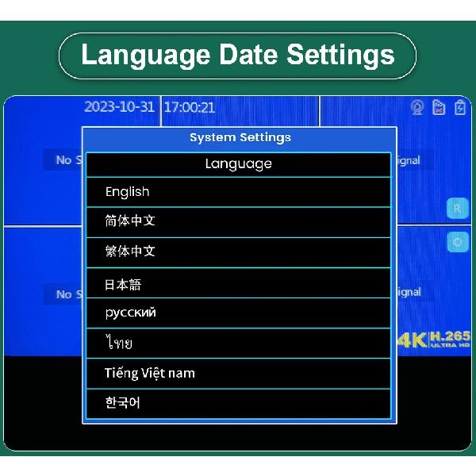Viewport: 476px width, 476px height.
Task: Click the System Settings title
Action: (x=240, y=137)
